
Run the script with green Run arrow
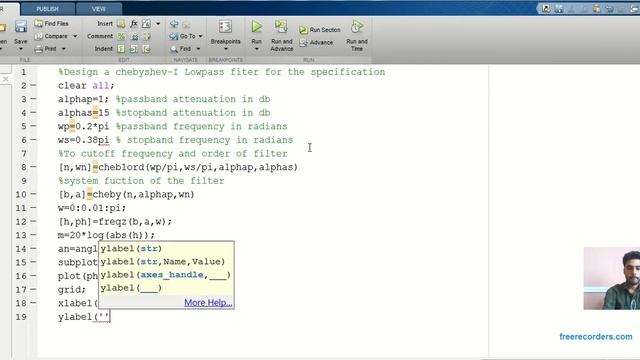(257, 27)
